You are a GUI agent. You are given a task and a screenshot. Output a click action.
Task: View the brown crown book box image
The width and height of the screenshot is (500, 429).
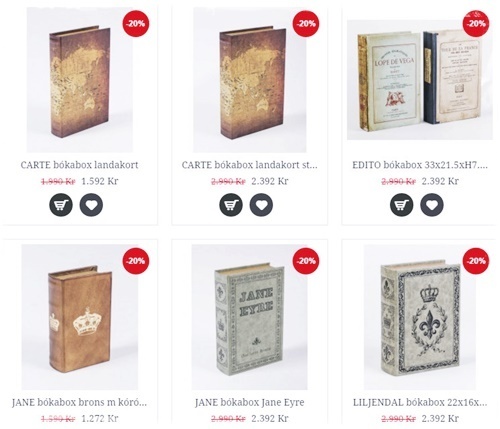point(80,317)
